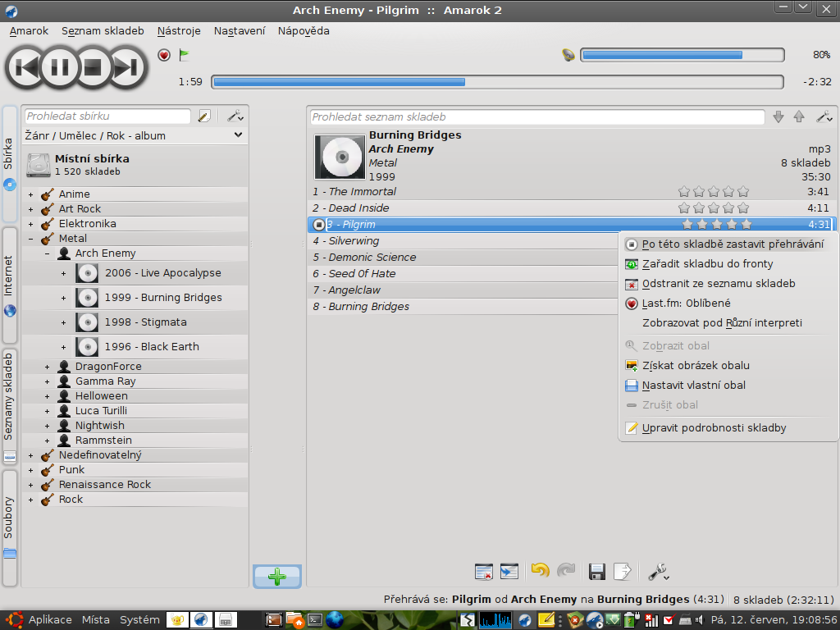Screen dimensions: 840x630
Task: Rate The Immortal with stars
Action: coord(713,192)
